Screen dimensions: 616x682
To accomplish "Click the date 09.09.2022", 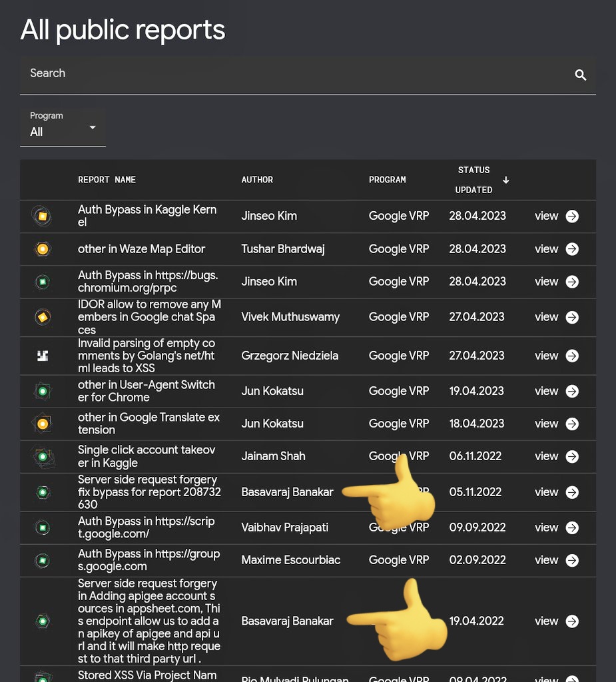I will point(477,527).
